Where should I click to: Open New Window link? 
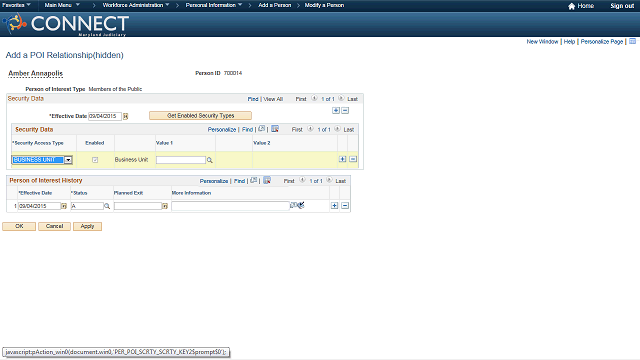542,42
